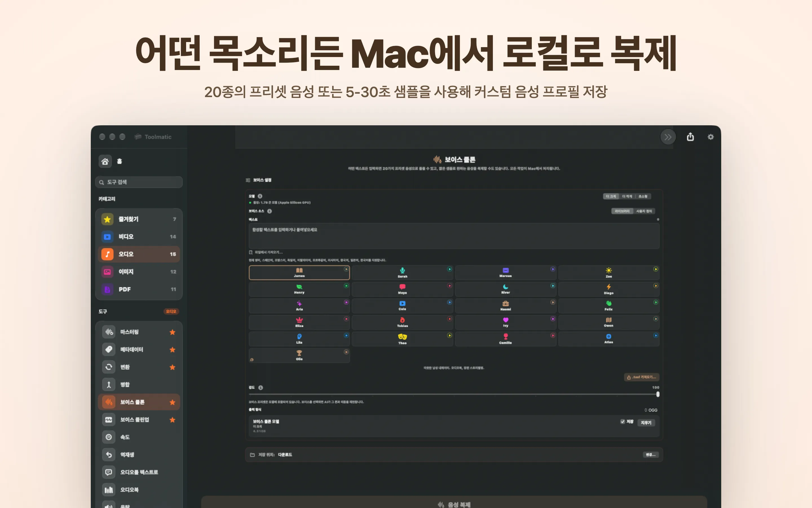
Task: Click the 지우기 button
Action: point(646,423)
